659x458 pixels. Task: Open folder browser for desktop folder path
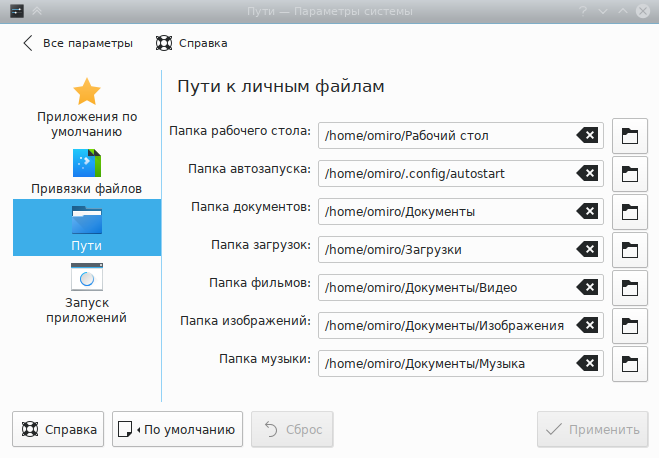[x=629, y=136]
